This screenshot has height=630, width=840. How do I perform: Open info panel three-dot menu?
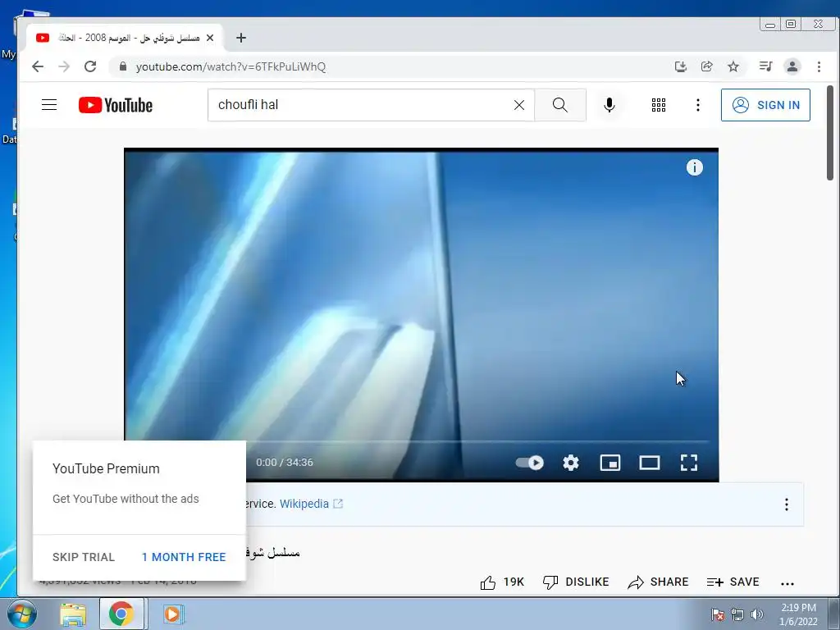click(787, 504)
